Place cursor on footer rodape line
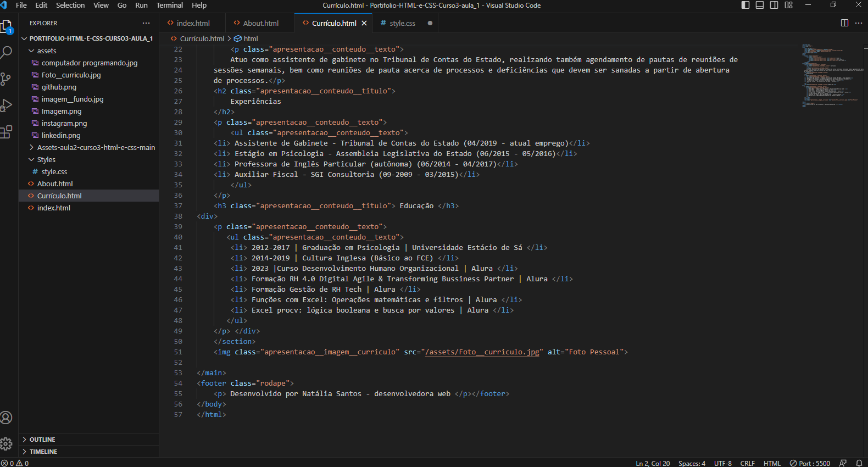 (245, 383)
